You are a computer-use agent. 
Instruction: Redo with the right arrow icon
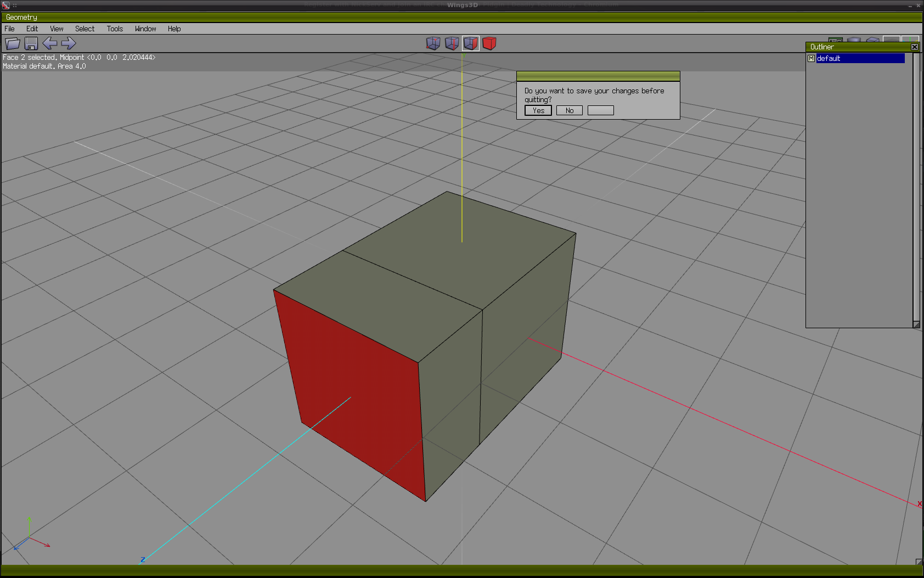(x=69, y=43)
